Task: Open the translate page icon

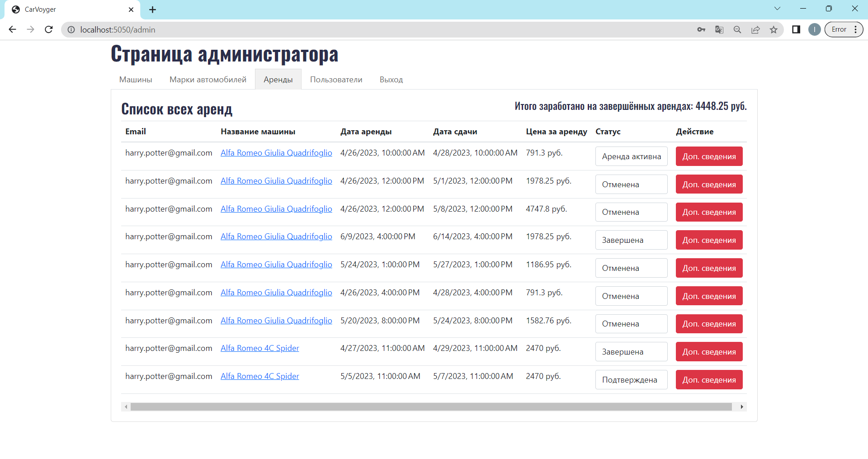Action: coord(719,29)
